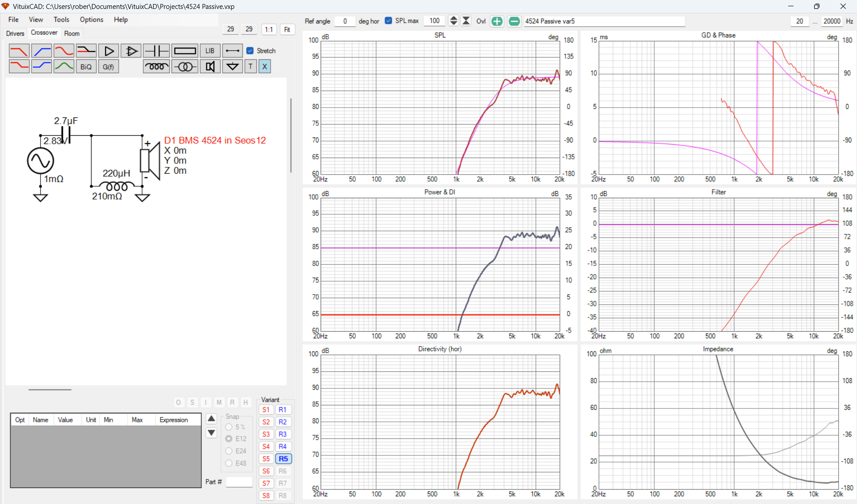
Task: Add an inductor coil component
Action: point(156,67)
